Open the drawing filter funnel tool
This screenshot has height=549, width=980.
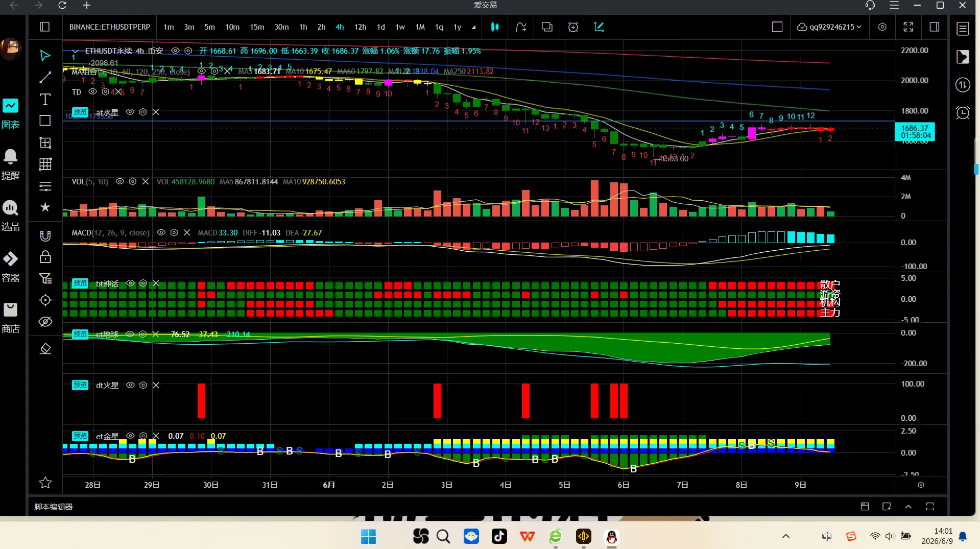45,278
